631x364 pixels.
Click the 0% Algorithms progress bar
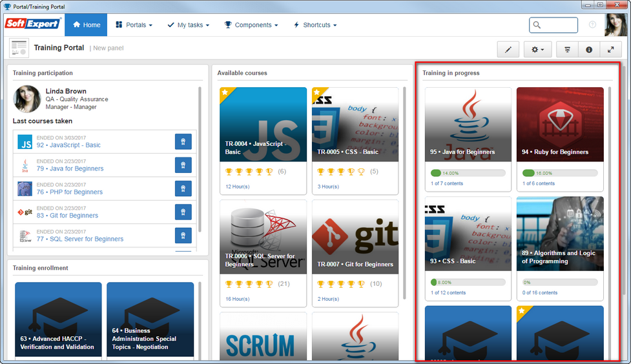click(x=560, y=282)
